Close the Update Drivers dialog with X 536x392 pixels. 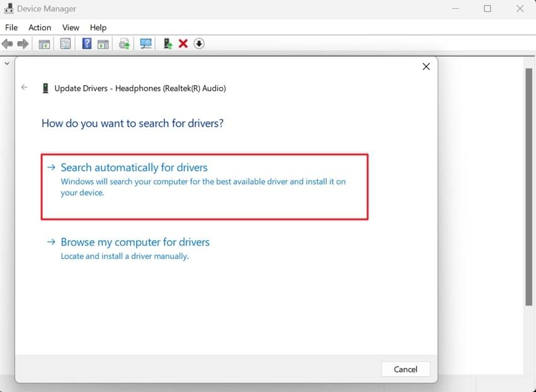[426, 67]
